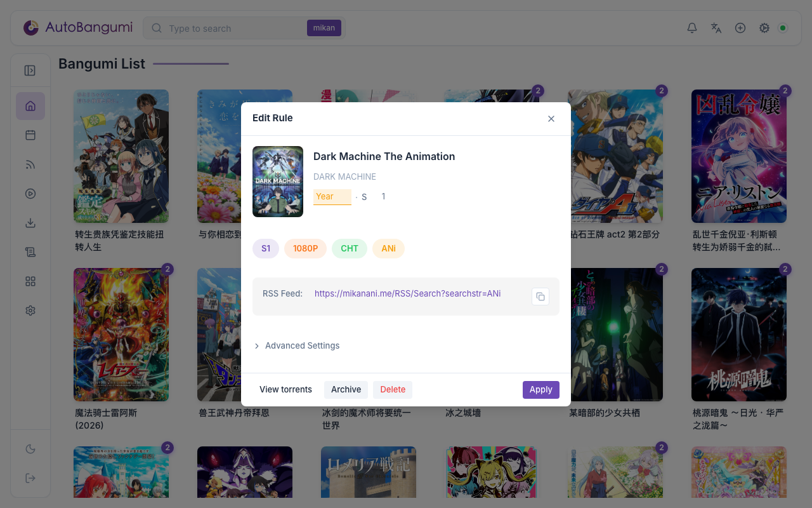This screenshot has width=812, height=508.
Task: Focus the Year input field
Action: point(332,197)
